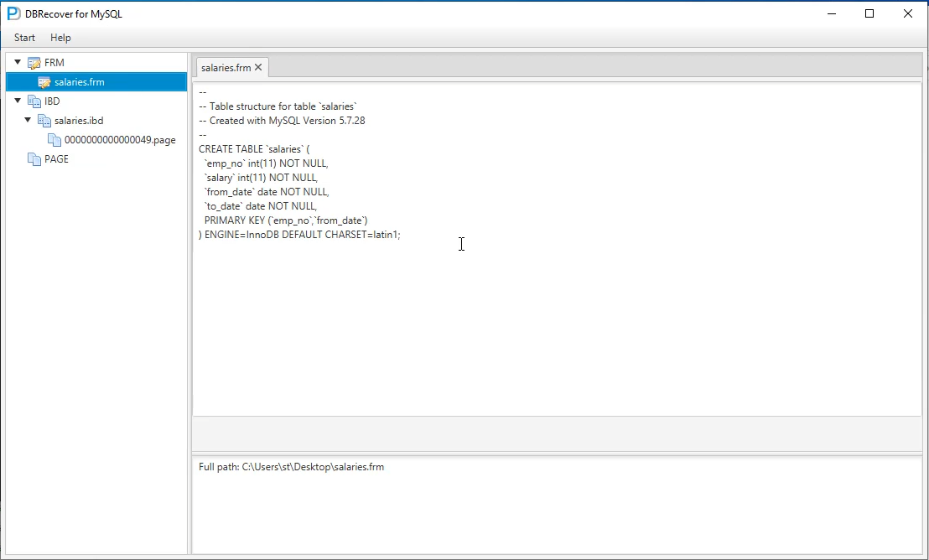Screen dimensions: 929x560
Task: Select the salaries.frm tree entry label
Action: [x=79, y=82]
